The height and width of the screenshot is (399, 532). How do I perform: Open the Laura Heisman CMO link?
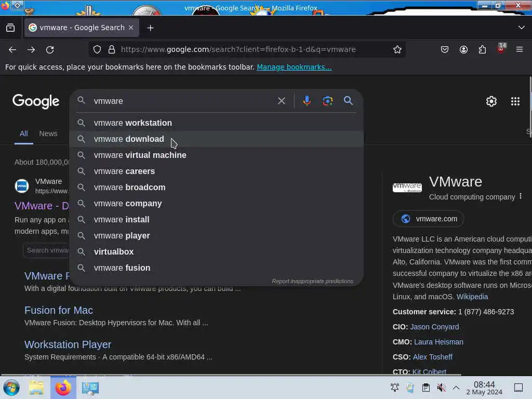coord(438,342)
